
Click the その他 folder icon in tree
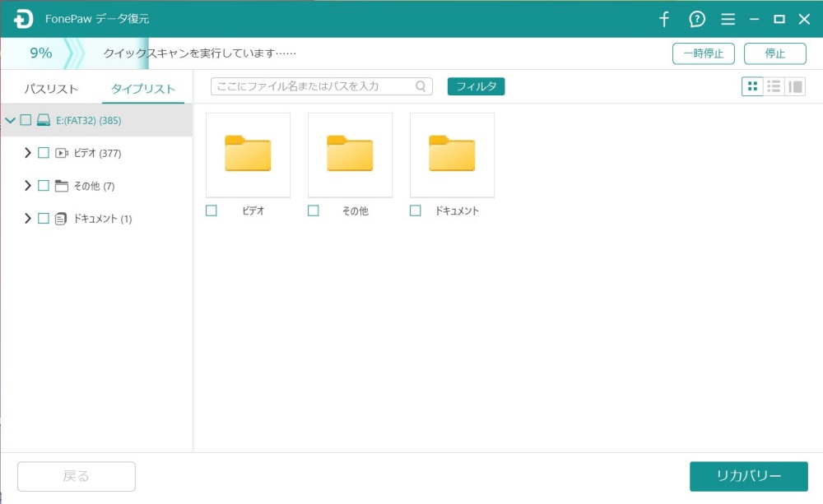(x=62, y=186)
